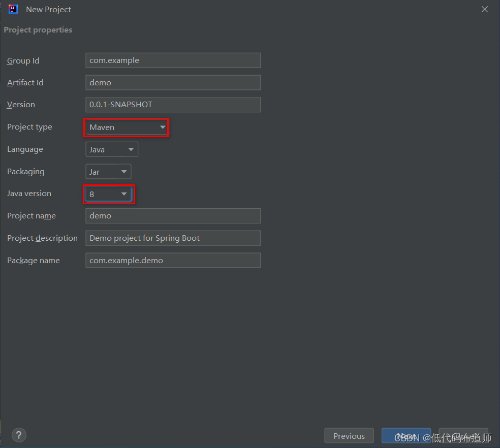Click the Package name label
Viewport: 500px width, 448px height.
[34, 261]
